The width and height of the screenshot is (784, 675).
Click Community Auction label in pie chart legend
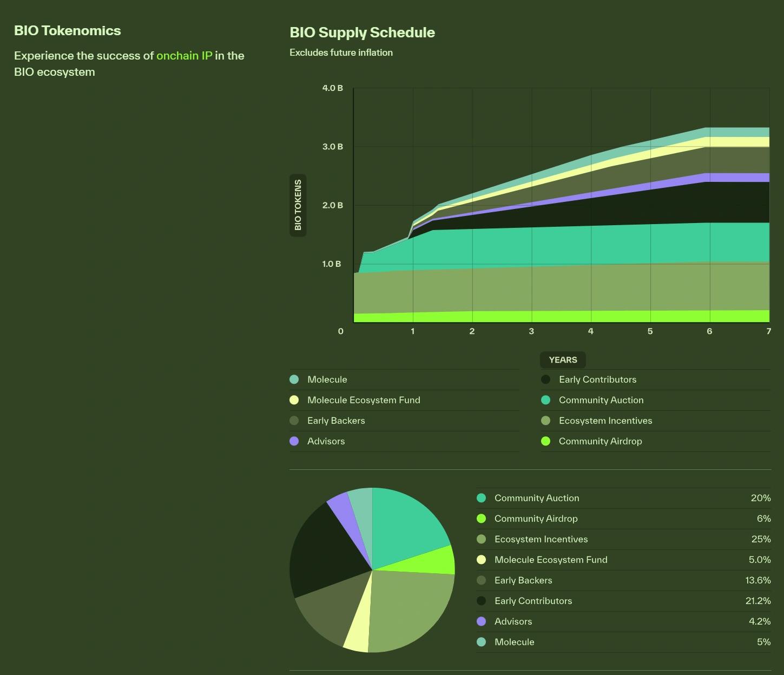(537, 498)
